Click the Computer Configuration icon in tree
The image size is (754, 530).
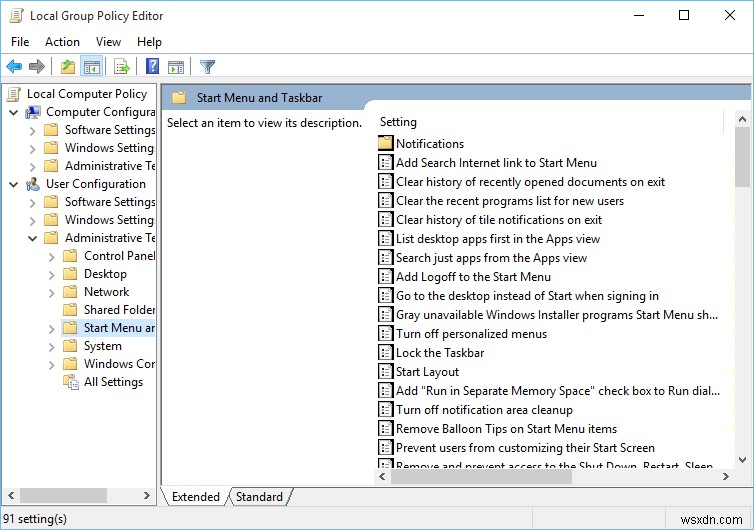(33, 112)
